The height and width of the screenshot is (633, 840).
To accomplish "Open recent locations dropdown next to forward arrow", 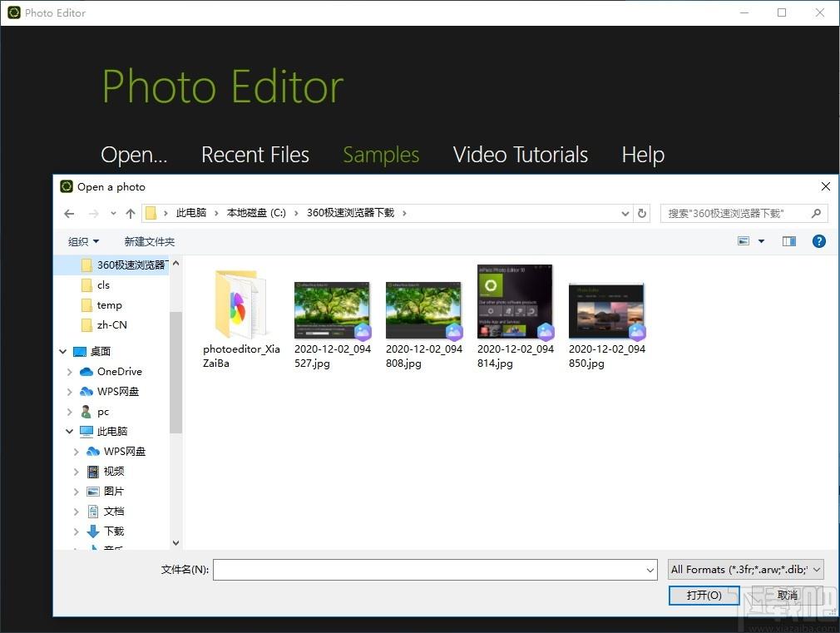I will (x=113, y=213).
